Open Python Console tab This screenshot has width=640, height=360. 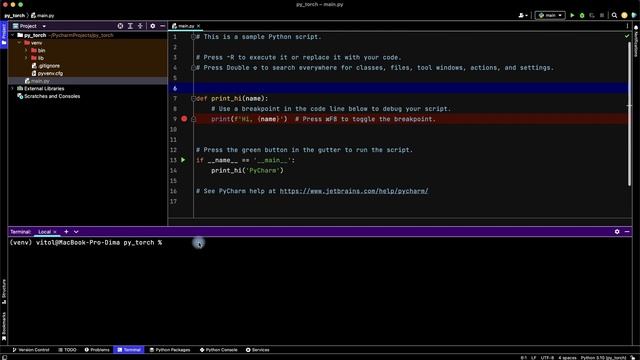[219, 350]
